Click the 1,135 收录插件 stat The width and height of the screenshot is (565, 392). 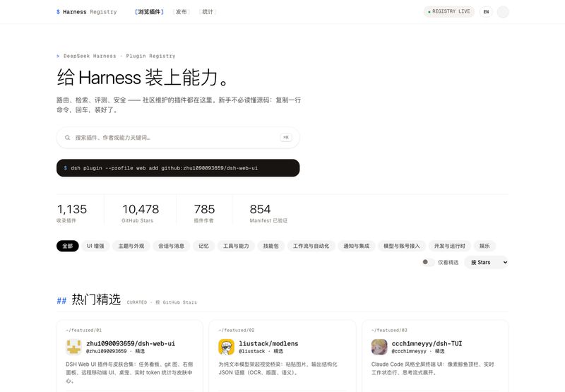(x=72, y=213)
